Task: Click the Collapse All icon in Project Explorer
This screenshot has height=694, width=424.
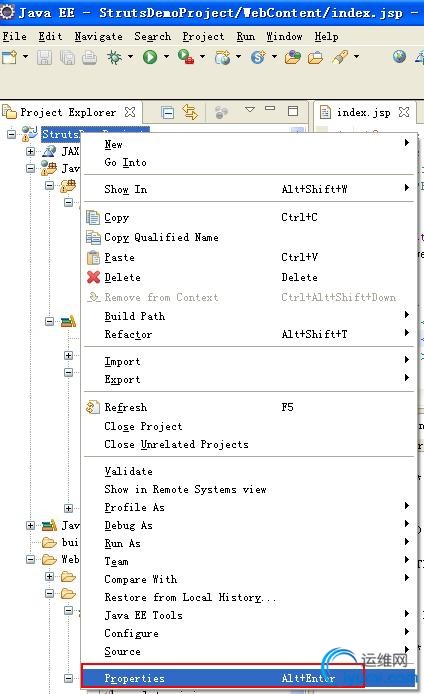Action: [168, 112]
